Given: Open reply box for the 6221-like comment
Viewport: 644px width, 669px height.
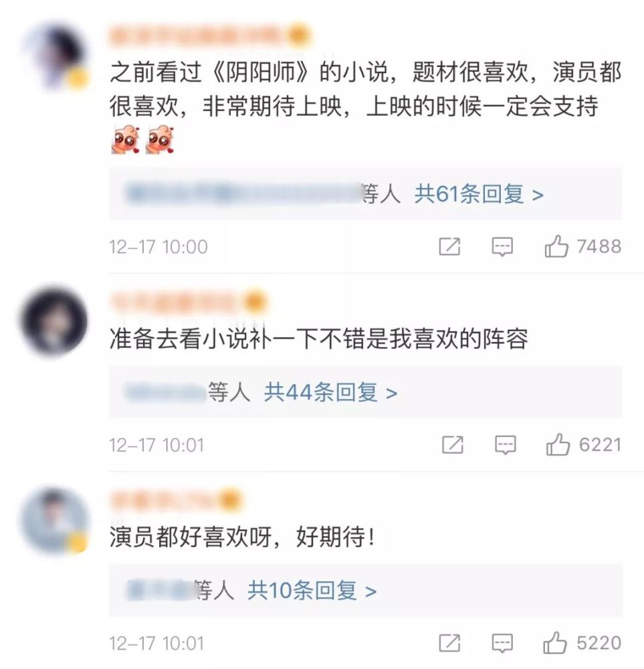Looking at the screenshot, I should coord(506,445).
